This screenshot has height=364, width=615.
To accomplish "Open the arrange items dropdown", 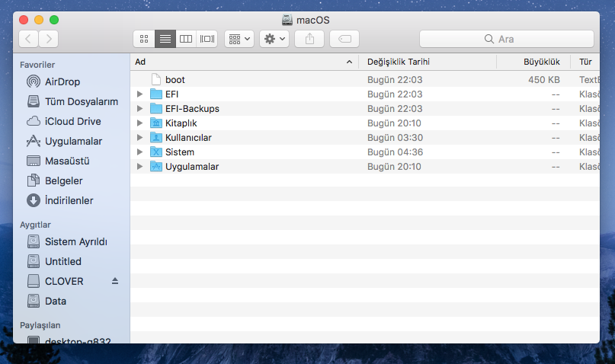I will click(x=239, y=39).
